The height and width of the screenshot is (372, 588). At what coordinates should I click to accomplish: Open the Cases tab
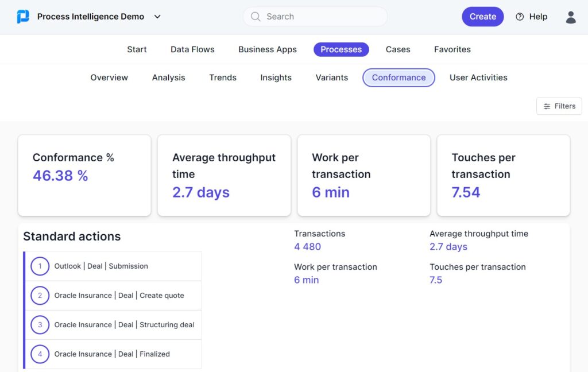398,49
